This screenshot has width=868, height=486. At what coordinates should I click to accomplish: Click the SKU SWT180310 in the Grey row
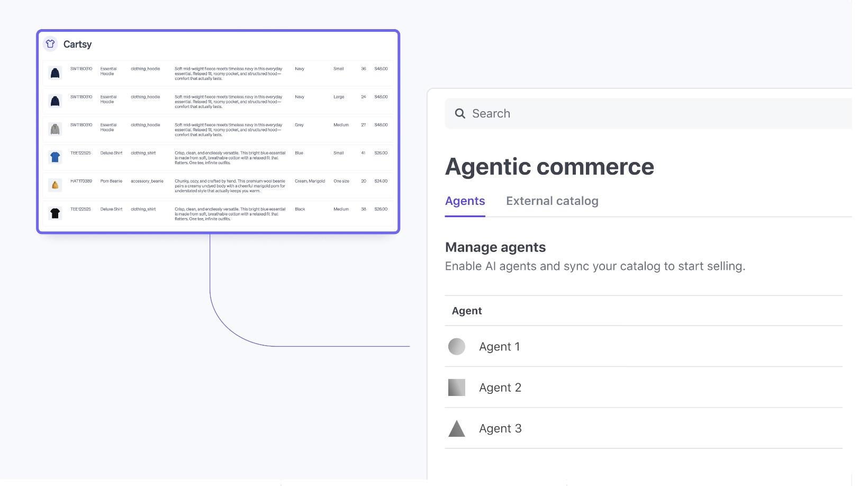pyautogui.click(x=81, y=125)
